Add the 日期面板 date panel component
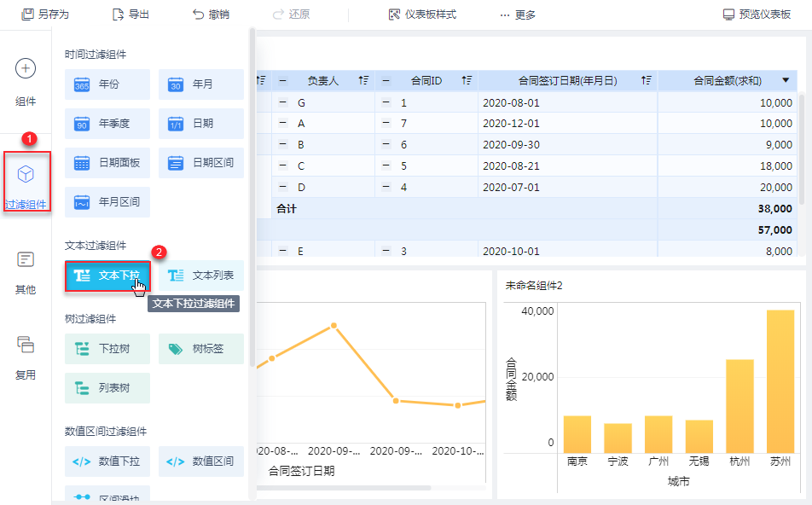Screen dimensions: 812x505 tap(107, 163)
